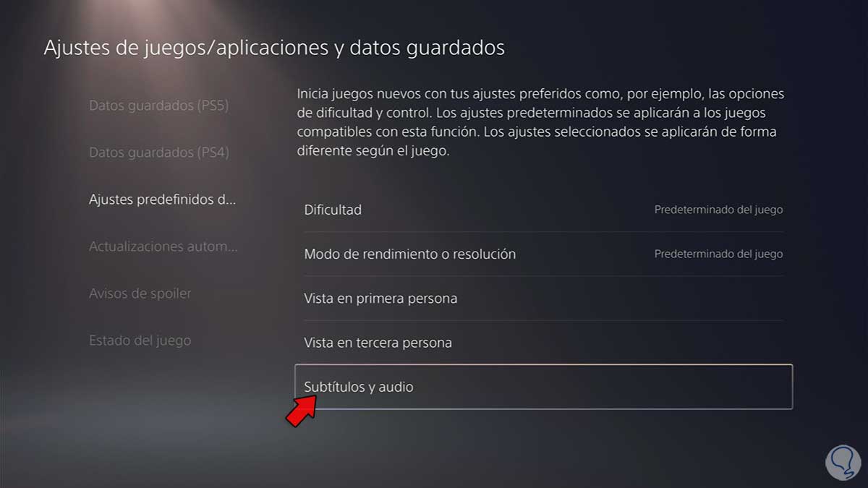Change Dificultad's Predeterminado del juego value
This screenshot has width=868, height=488.
[x=718, y=210]
